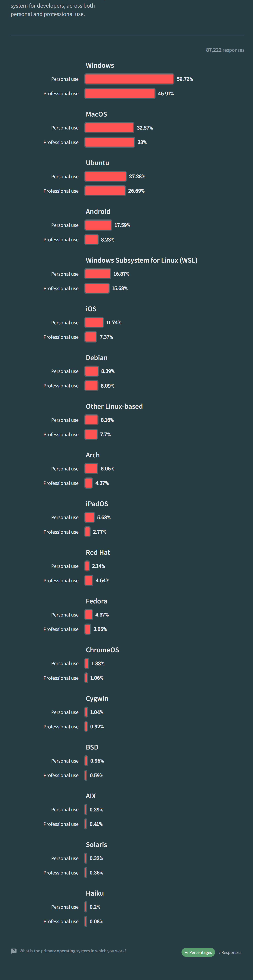Click the Android Personal use bar
Image resolution: width=253 pixels, height=980 pixels.
click(x=98, y=225)
